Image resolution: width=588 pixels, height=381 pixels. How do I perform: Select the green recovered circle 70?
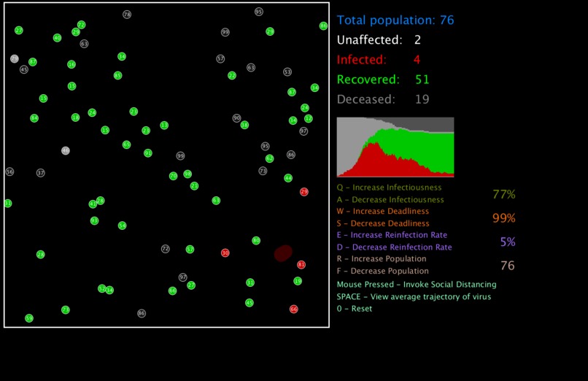[173, 176]
